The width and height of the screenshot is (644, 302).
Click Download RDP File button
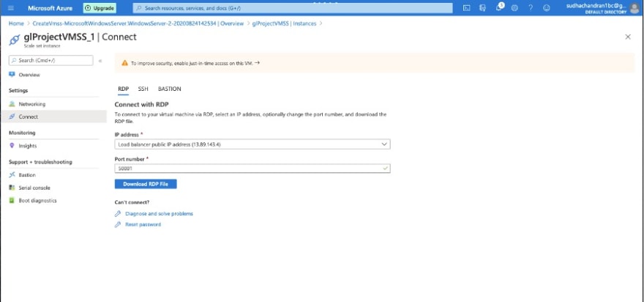click(x=146, y=184)
